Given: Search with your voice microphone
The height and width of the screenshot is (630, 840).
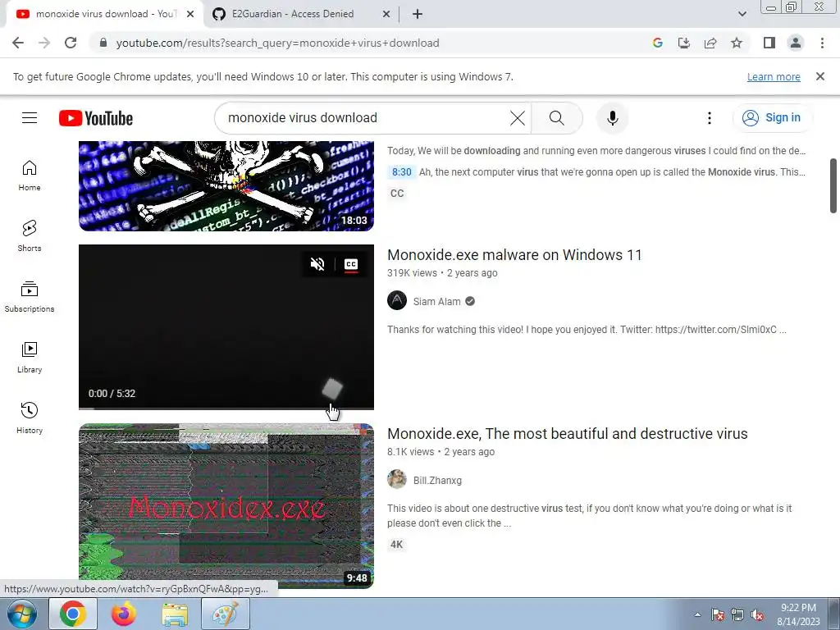Looking at the screenshot, I should [x=612, y=118].
